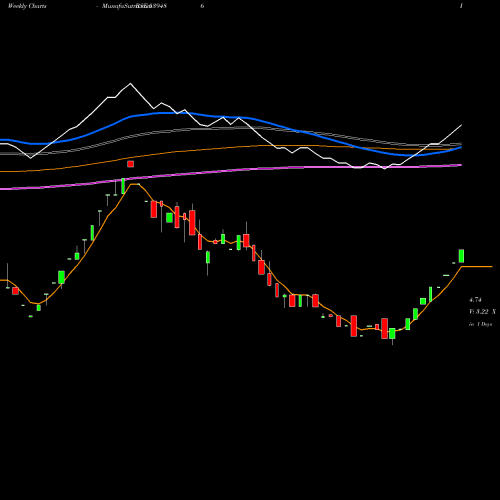
Task: Click the 'Weekly Charts' title text
Action: tap(27, 6)
